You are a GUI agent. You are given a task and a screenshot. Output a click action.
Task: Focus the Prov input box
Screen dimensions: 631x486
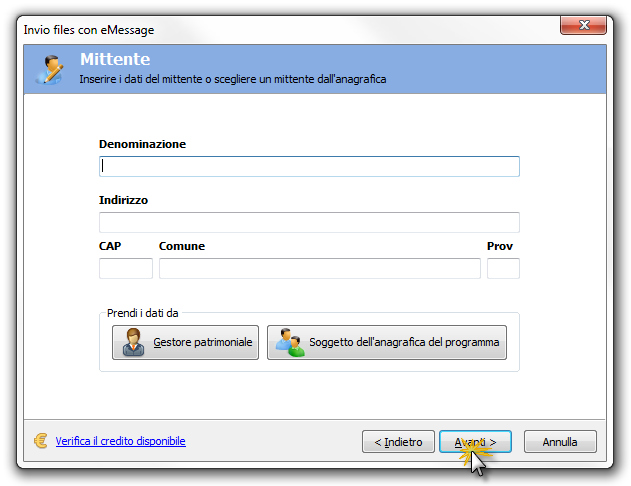pos(503,268)
